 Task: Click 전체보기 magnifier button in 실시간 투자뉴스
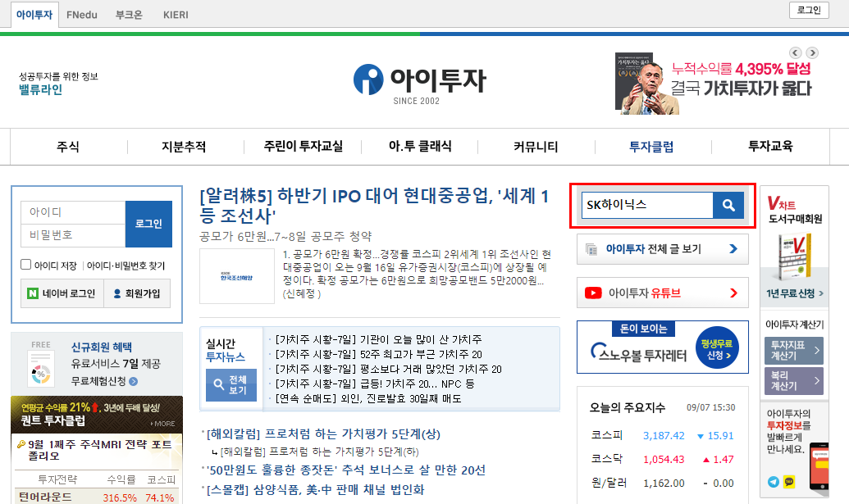pos(231,384)
